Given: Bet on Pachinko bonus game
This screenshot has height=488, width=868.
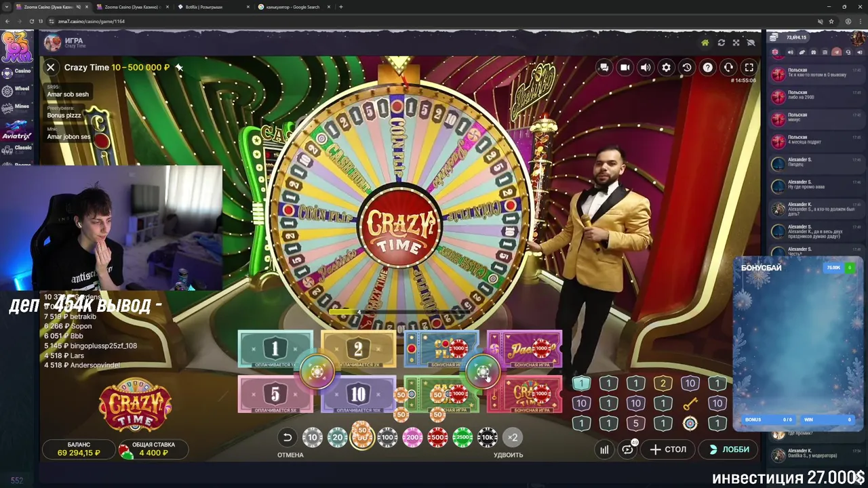Looking at the screenshot, I should (524, 349).
